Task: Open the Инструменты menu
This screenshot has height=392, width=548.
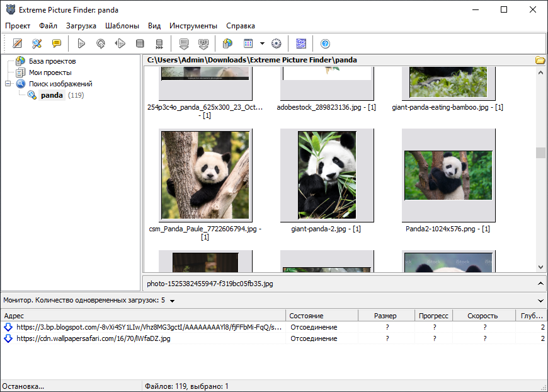Action: tap(193, 26)
